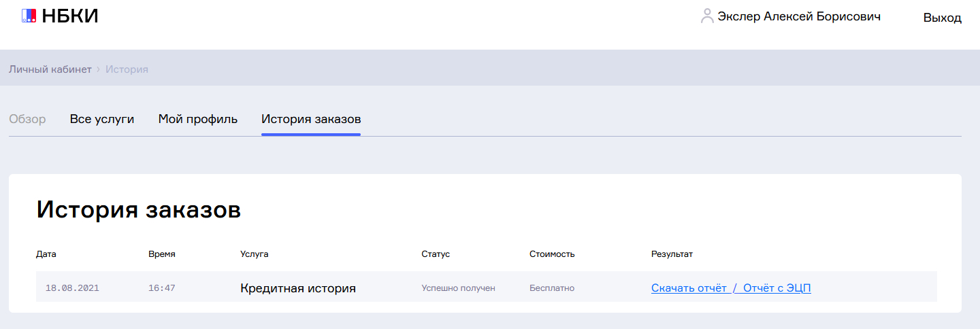Click the История breadcrumb item
Viewport: 980px width, 329px height.
coord(127,69)
